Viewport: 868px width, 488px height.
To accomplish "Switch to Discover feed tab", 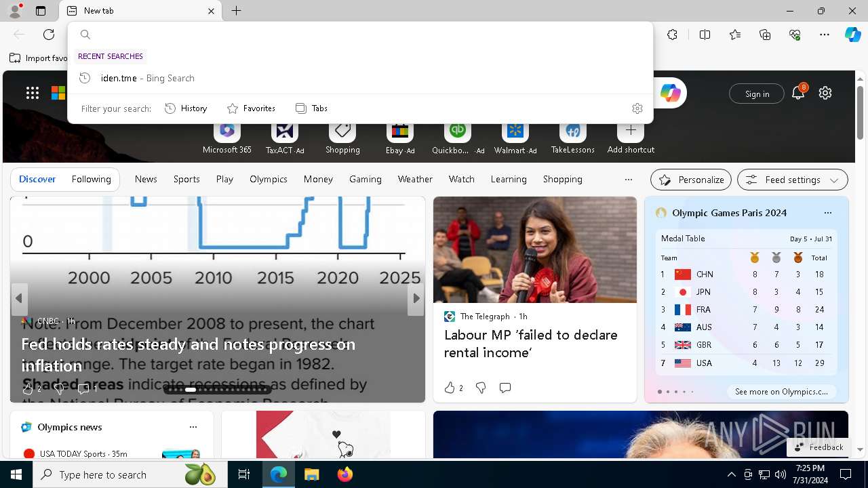I will pos(37,180).
